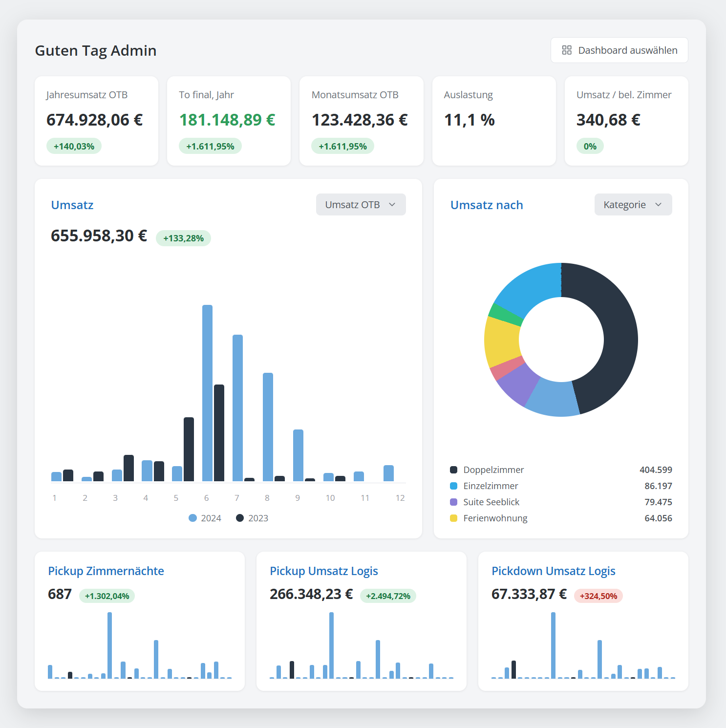Click the yellow donut segment
The height and width of the screenshot is (728, 726).
[x=502, y=342]
